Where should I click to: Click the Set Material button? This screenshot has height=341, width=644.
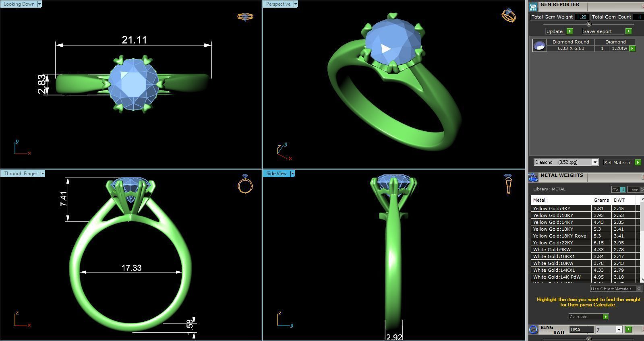617,163
